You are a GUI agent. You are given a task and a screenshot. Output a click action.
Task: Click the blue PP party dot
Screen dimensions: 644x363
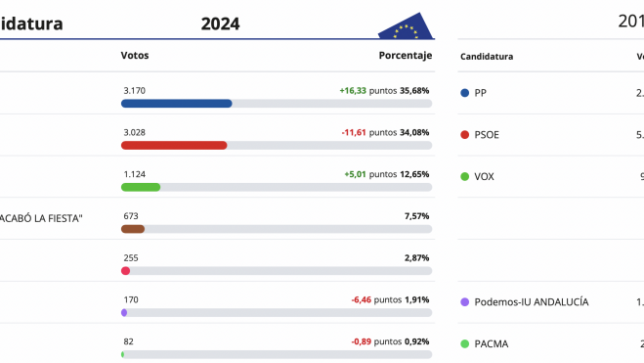click(x=465, y=93)
